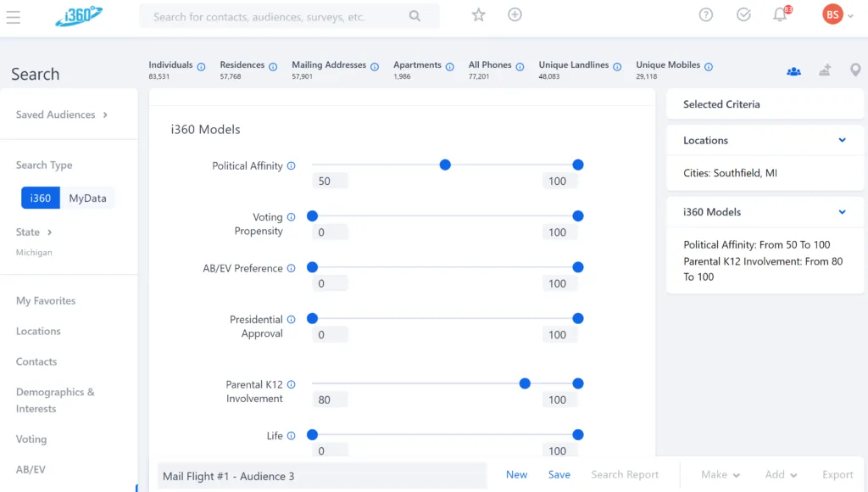Click the favorites star icon
The image size is (868, 492).
click(x=479, y=14)
